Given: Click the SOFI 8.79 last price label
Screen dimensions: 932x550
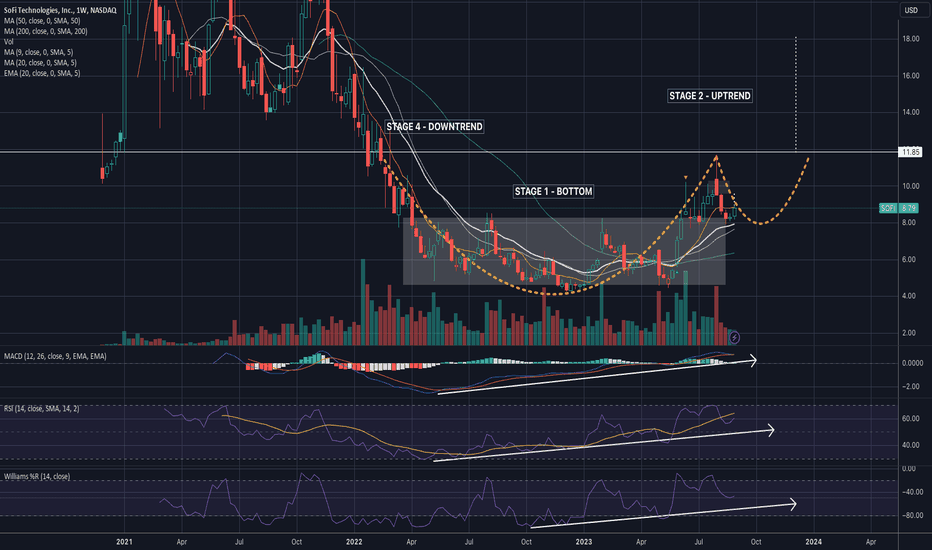Looking at the screenshot, I should (x=899, y=208).
